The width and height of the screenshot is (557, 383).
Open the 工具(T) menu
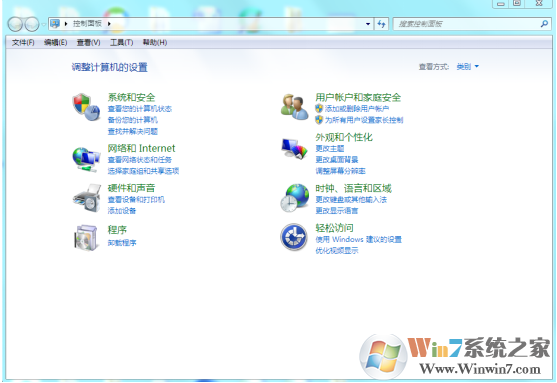pyautogui.click(x=121, y=43)
